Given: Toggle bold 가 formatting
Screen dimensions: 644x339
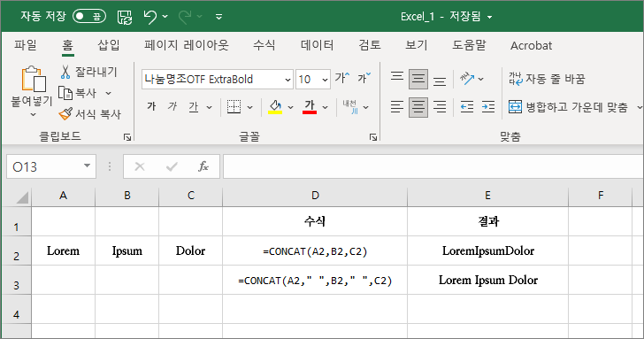Looking at the screenshot, I should point(151,107).
